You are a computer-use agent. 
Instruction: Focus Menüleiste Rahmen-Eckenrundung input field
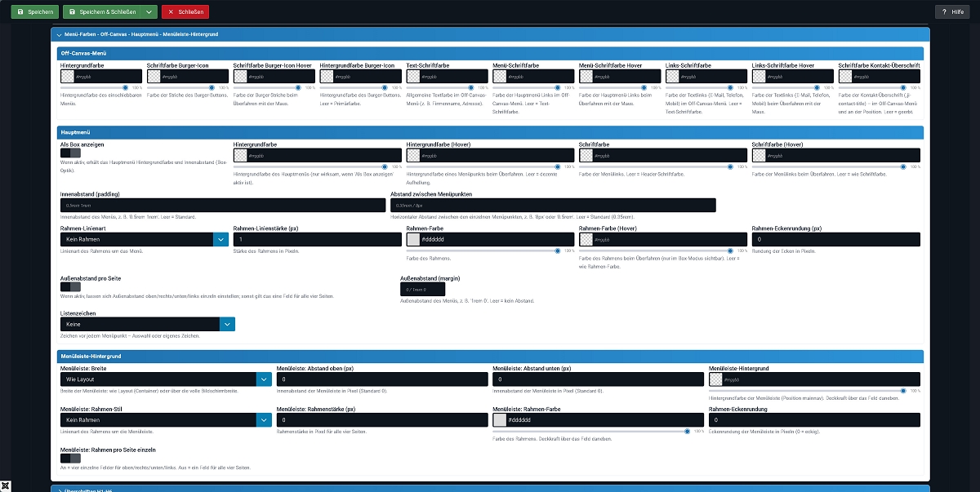pyautogui.click(x=814, y=420)
